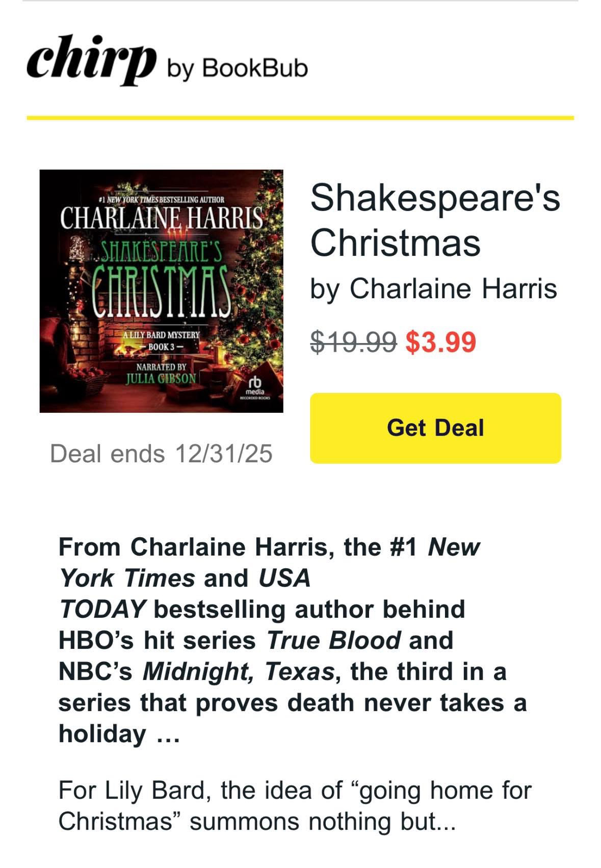Click "Charlaine Harris" name on the cover

(161, 219)
